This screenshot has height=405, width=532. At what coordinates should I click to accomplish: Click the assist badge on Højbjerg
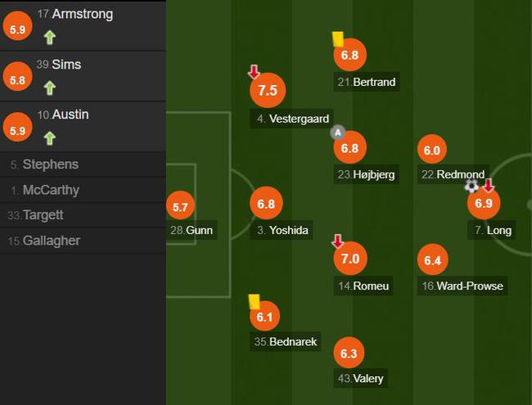point(338,133)
